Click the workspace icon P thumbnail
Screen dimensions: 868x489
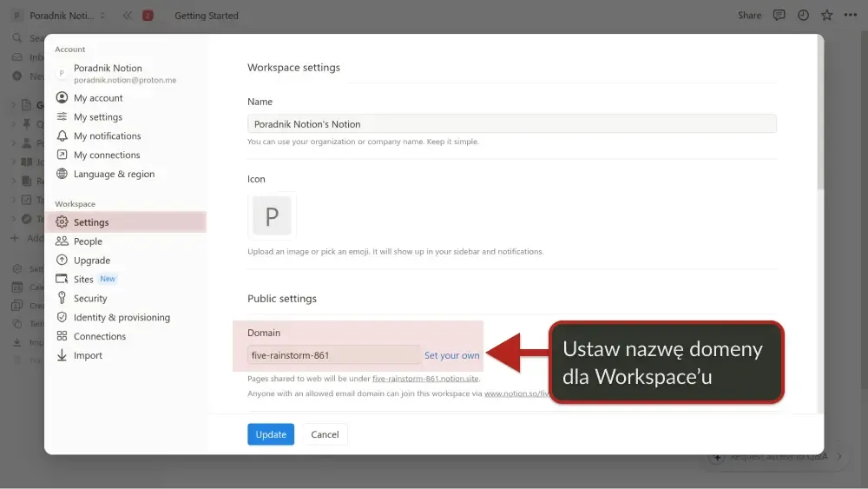[272, 215]
